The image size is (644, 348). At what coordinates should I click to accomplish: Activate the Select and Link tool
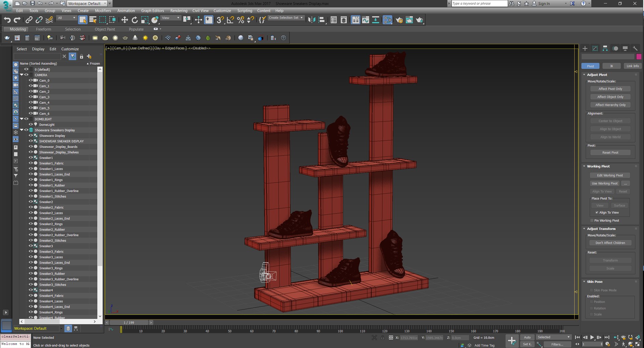(x=29, y=20)
